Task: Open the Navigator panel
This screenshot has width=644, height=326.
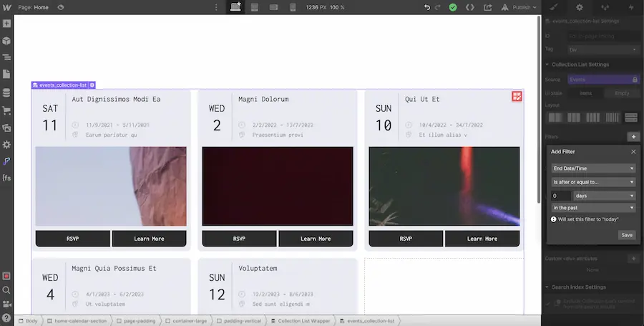Action: pyautogui.click(x=6, y=57)
